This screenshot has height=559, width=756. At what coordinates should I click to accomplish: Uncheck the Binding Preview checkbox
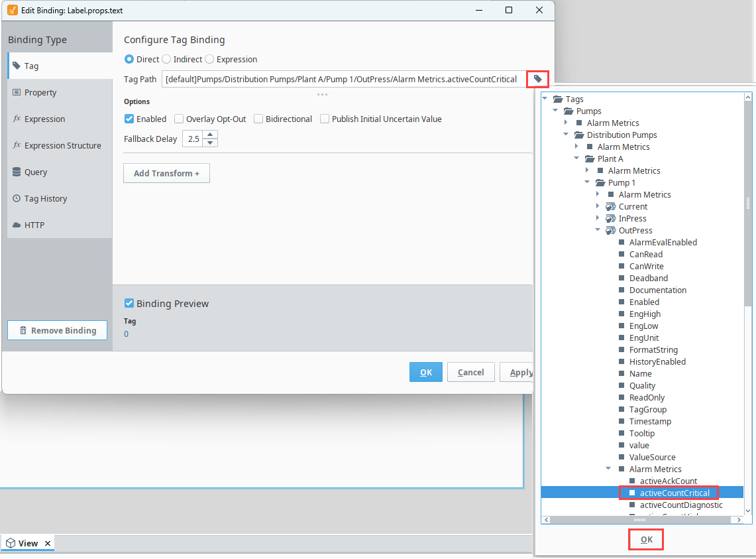tap(129, 303)
